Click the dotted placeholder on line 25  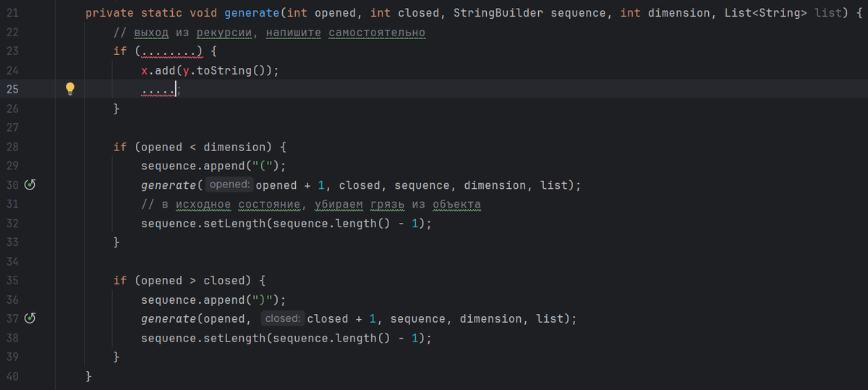tap(158, 89)
